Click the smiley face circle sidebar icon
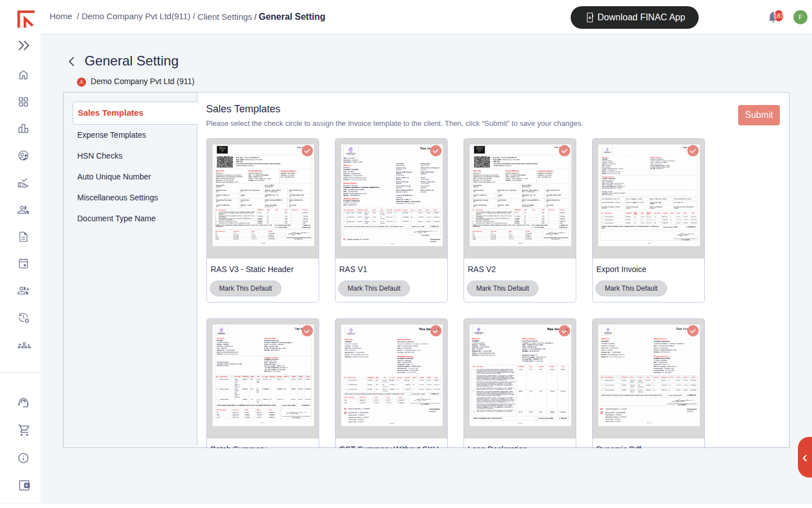The width and height of the screenshot is (812, 508). [23, 156]
